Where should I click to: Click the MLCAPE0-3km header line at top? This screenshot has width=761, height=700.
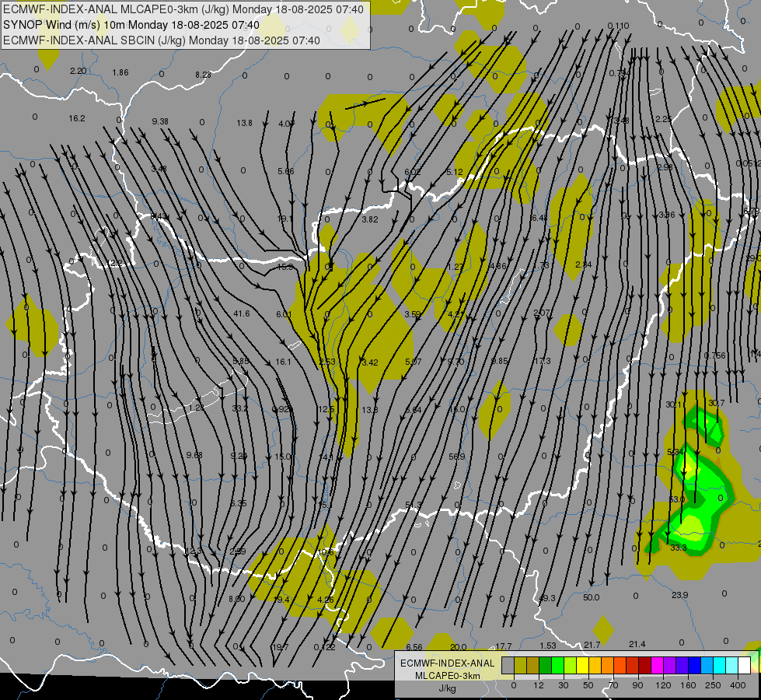coord(183,9)
